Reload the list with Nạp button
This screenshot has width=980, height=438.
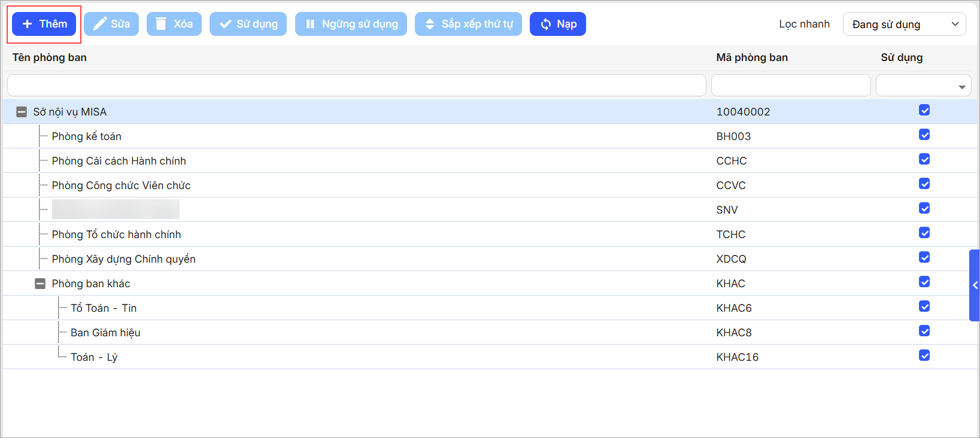click(557, 24)
